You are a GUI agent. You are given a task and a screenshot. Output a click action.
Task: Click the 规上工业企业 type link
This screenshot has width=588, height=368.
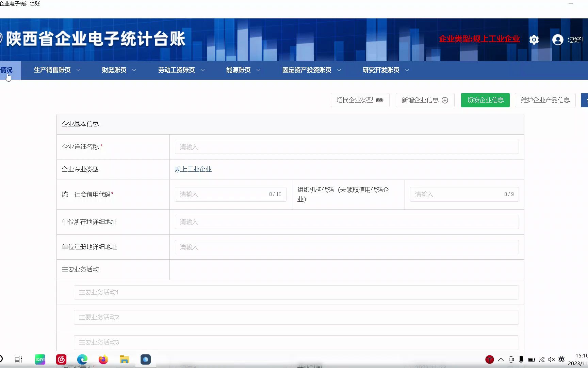click(193, 169)
